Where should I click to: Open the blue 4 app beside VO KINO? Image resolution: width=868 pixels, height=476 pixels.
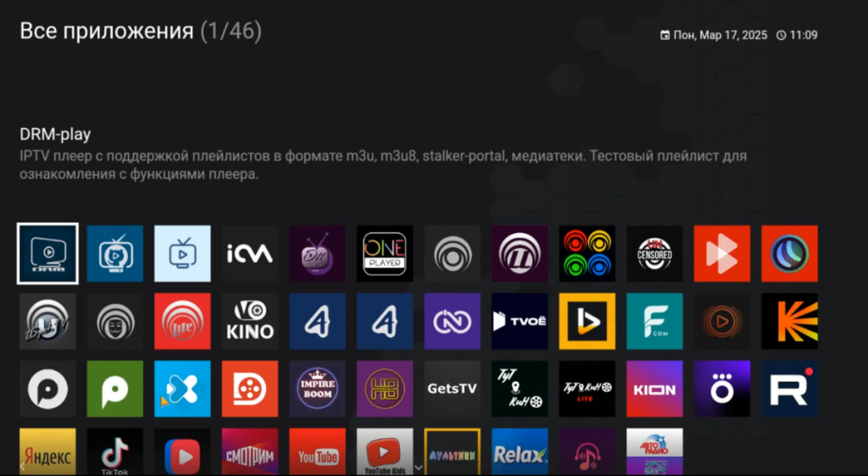317,322
